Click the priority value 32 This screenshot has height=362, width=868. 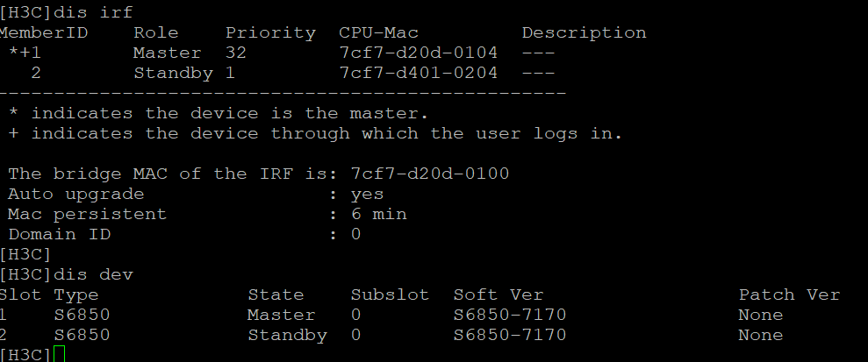[236, 53]
